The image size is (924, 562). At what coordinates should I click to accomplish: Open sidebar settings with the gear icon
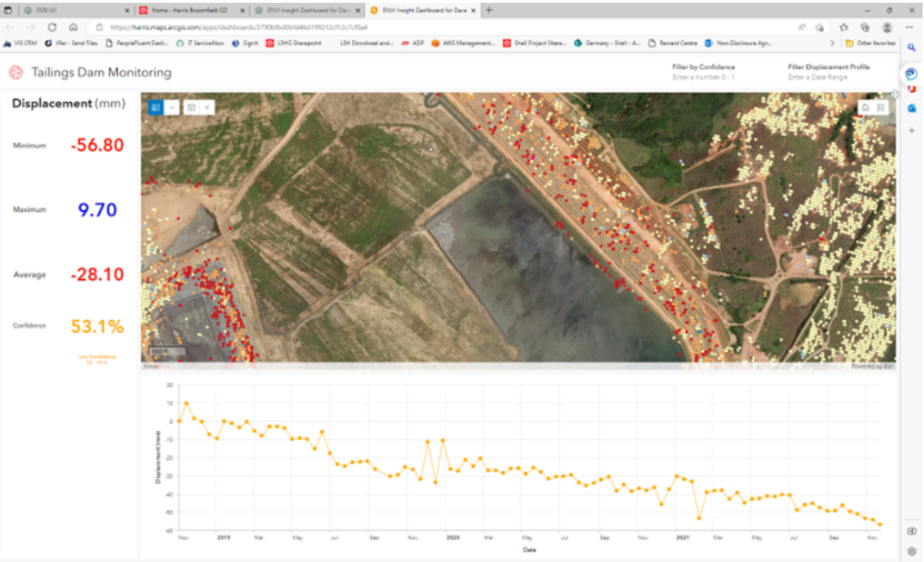912,549
